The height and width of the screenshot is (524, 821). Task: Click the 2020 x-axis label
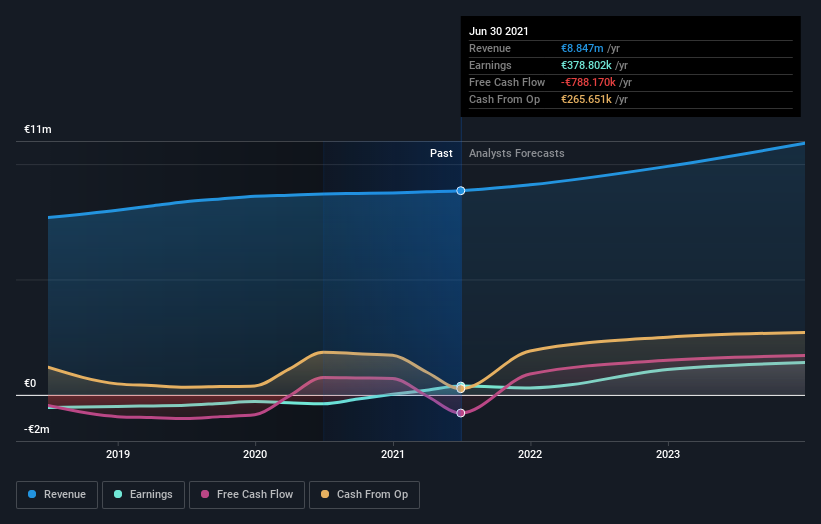point(255,454)
